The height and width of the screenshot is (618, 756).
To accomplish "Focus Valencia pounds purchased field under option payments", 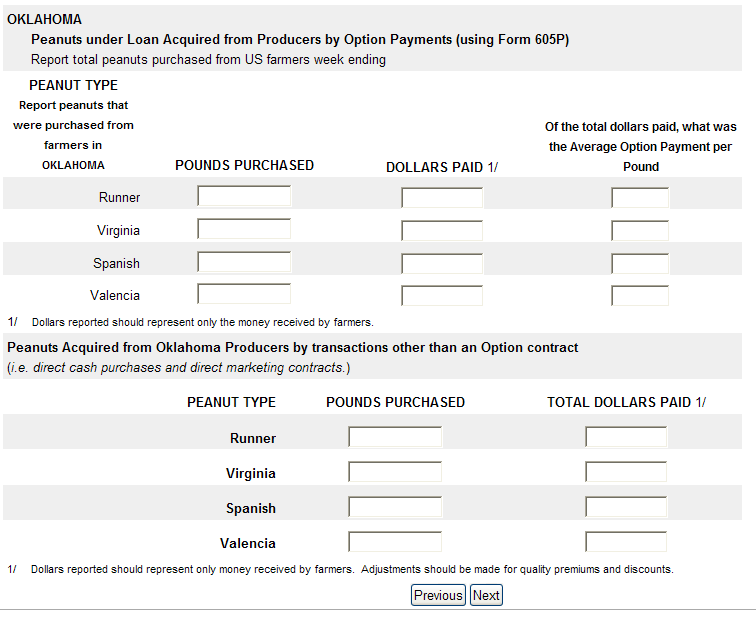I will (244, 294).
